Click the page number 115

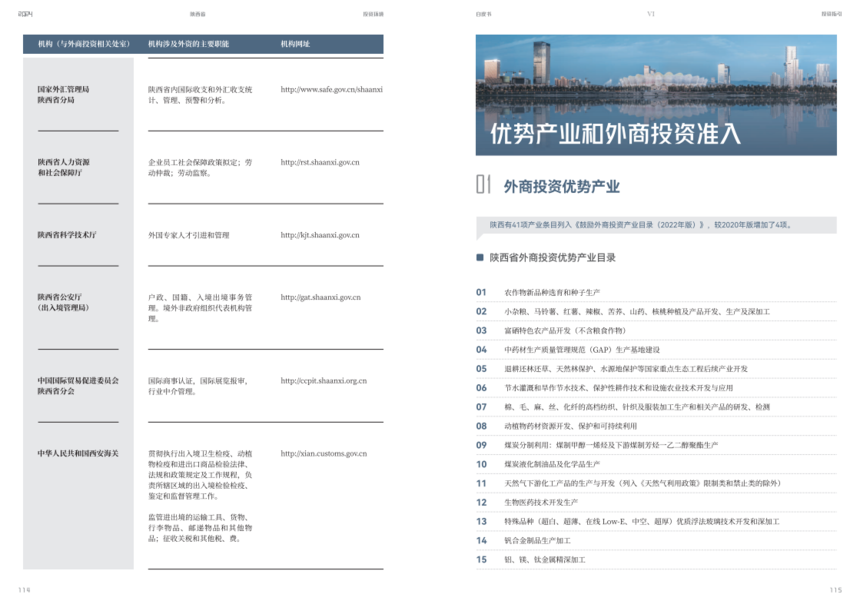pos(835,590)
